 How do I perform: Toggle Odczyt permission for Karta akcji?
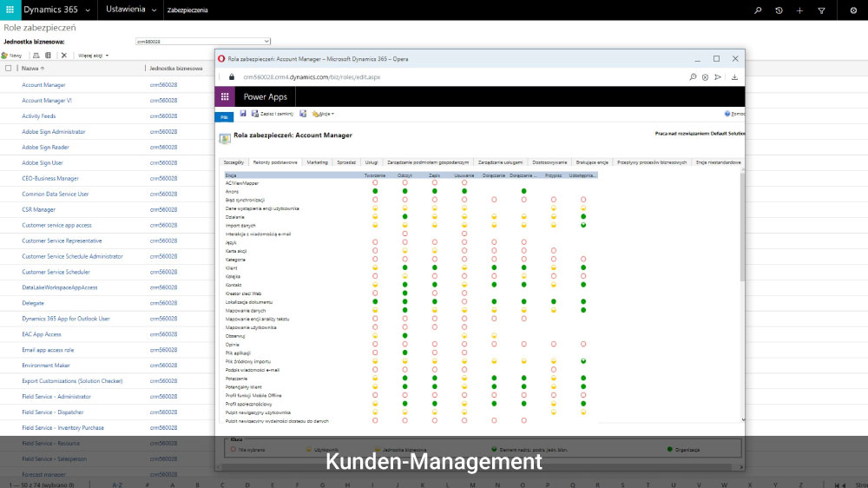(404, 251)
